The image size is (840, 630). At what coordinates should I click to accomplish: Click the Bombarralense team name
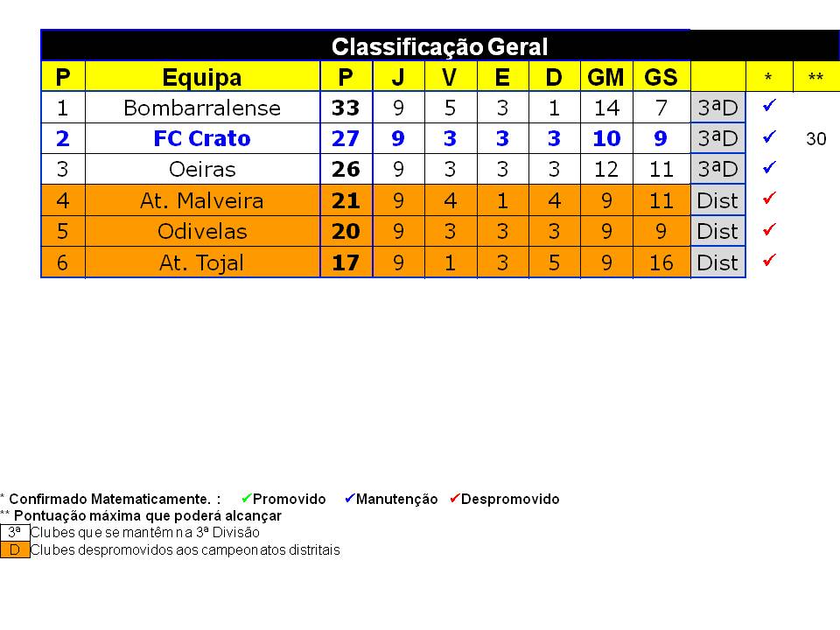point(202,108)
